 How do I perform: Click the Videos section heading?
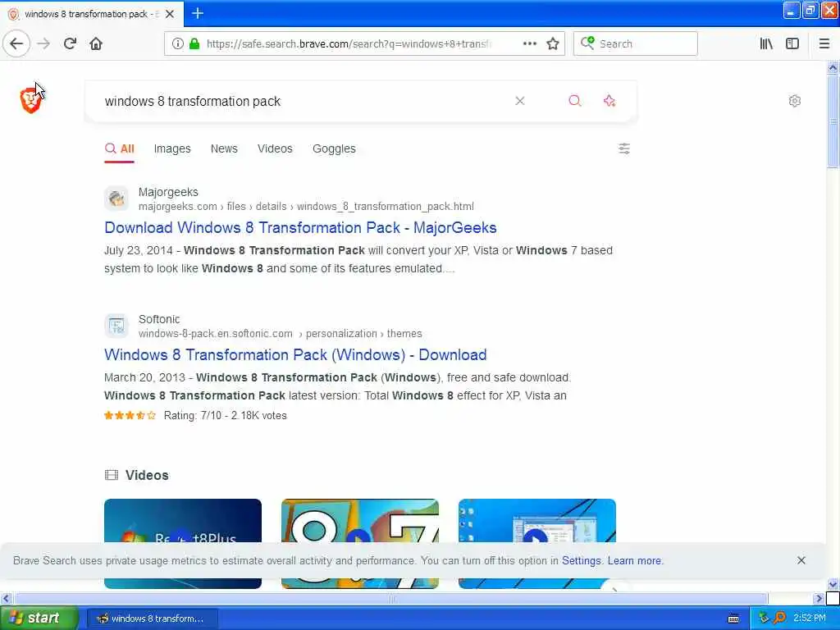(x=147, y=475)
